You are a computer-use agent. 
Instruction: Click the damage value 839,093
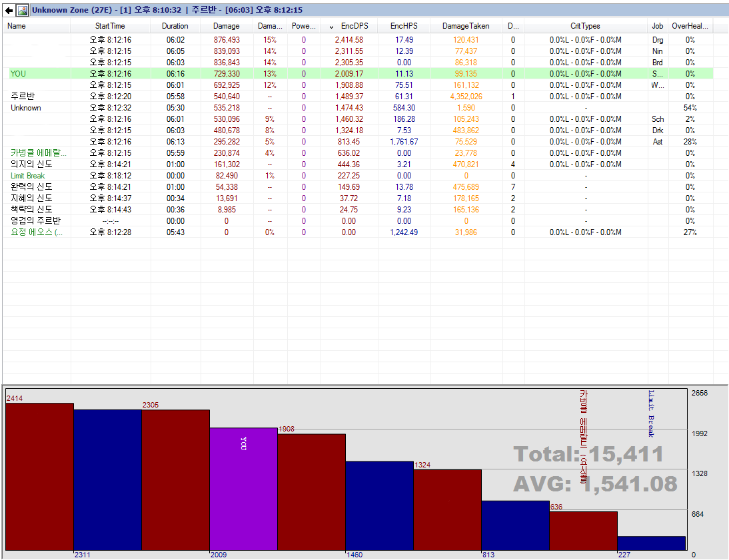(x=227, y=51)
